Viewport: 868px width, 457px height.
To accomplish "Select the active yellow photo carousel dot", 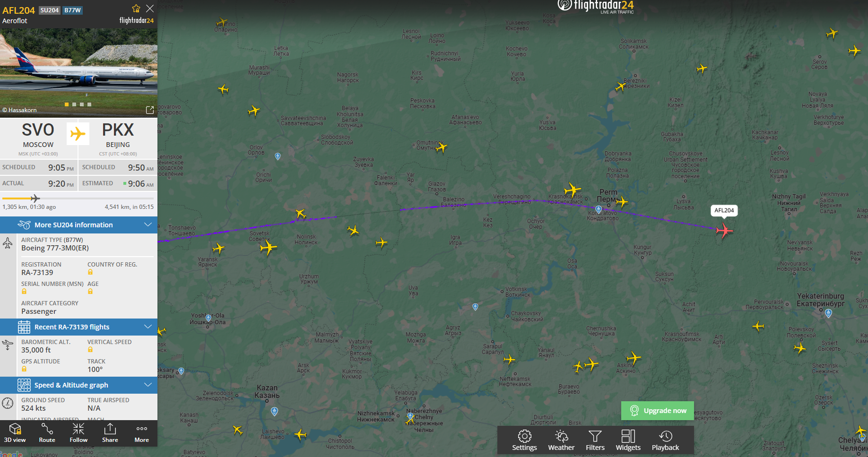I will tap(67, 104).
